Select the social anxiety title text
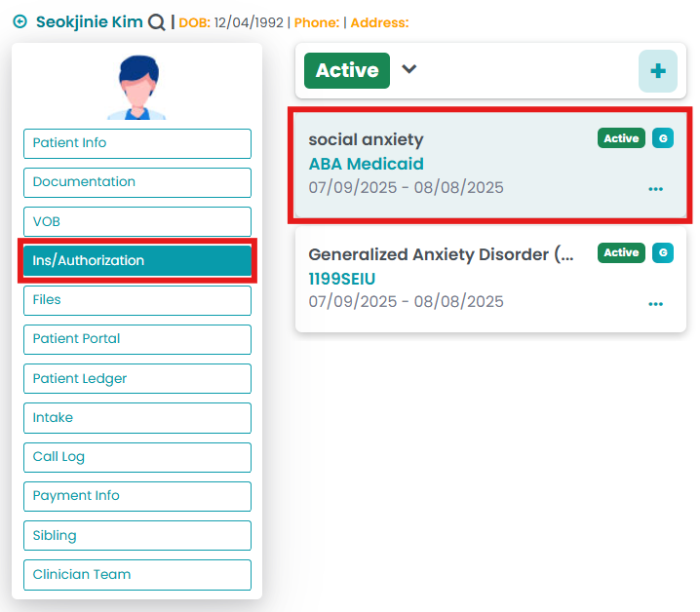Screen dimensions: 700x612 pyautogui.click(x=366, y=139)
